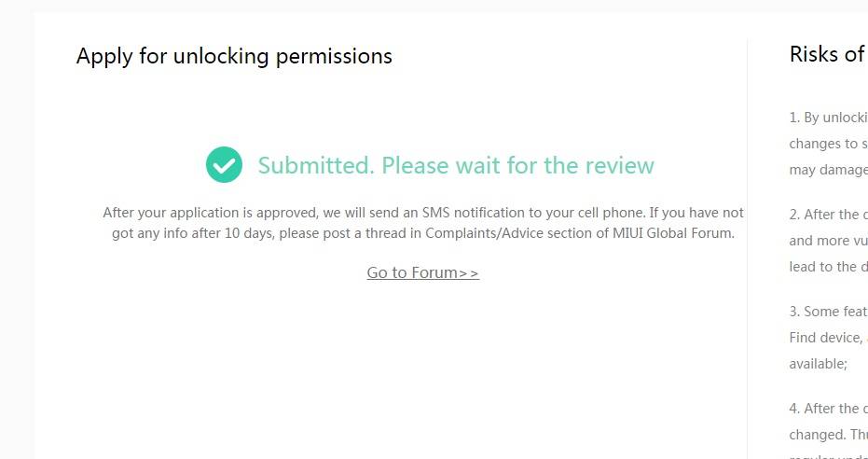Select risk item 4 starting 'After the c'
The image size is (868, 459).
point(828,409)
